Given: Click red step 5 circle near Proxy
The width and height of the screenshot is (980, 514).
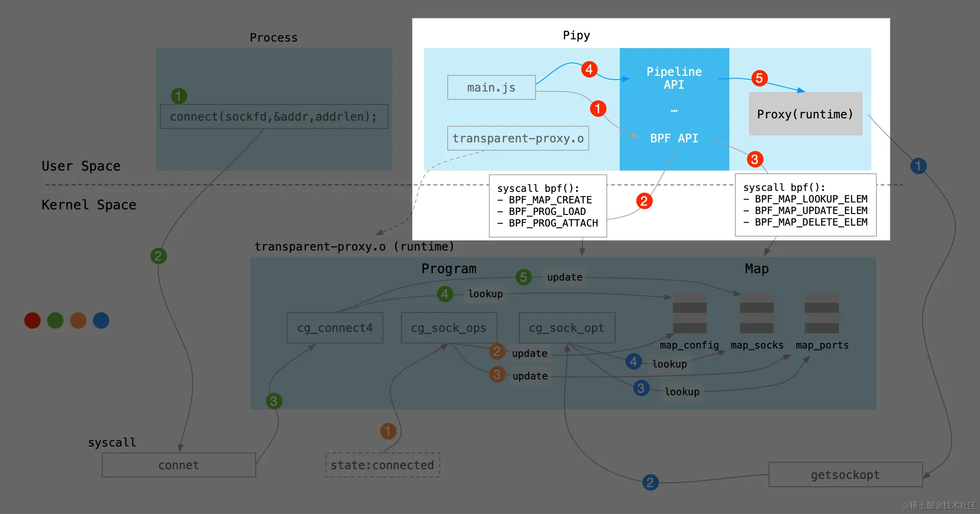Looking at the screenshot, I should click(759, 78).
